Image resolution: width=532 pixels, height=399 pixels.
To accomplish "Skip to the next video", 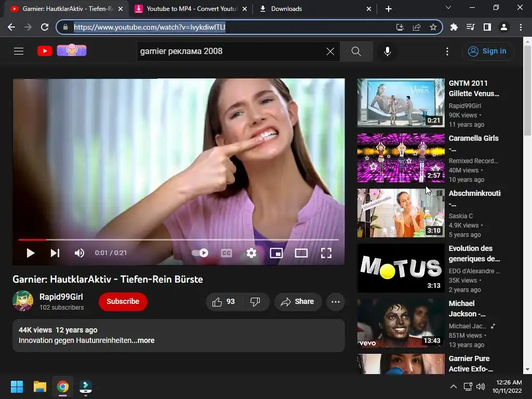I will click(x=55, y=253).
